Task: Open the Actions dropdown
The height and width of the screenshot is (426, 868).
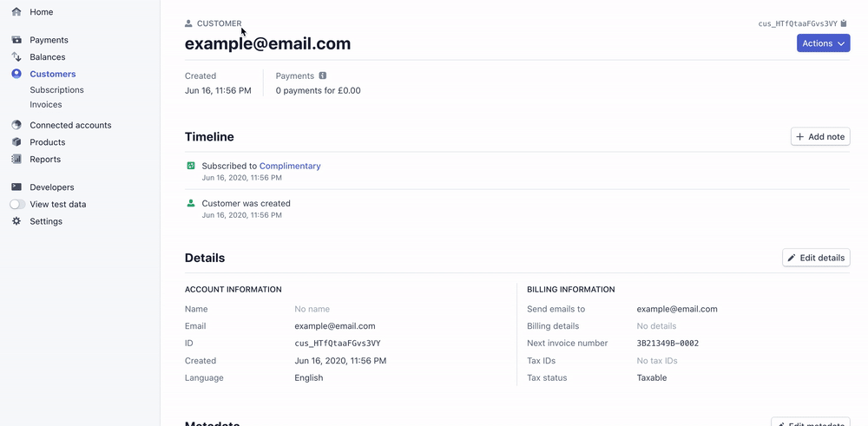Action: click(x=823, y=43)
